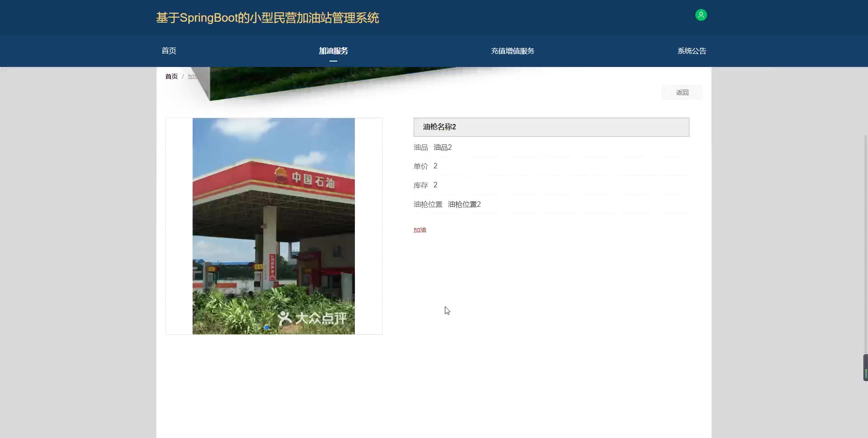Open the green user avatar icon
Viewport: 868px width, 438px height.
[701, 15]
